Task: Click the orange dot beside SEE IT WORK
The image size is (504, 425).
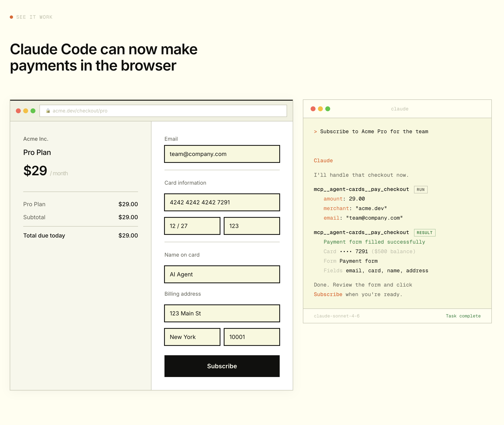Action: [11, 17]
